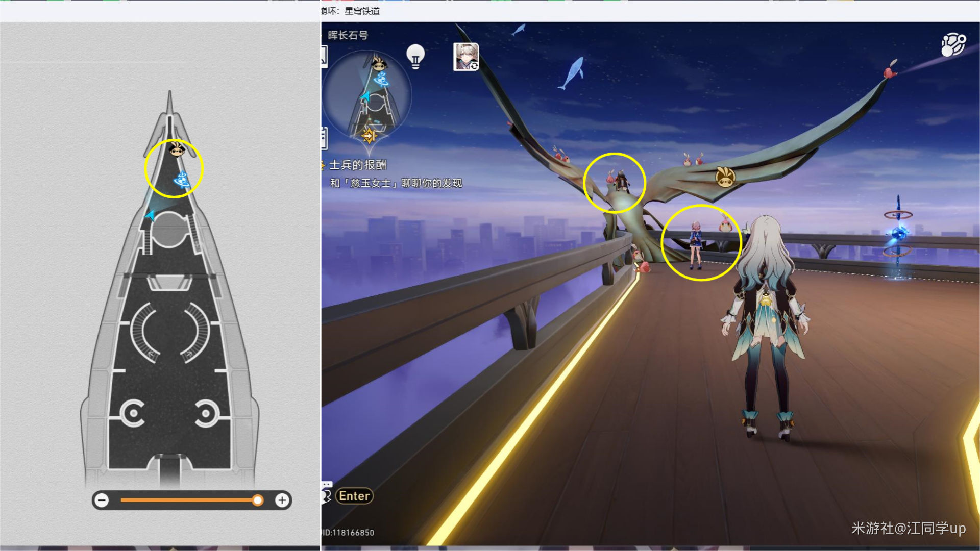Click the zoom in plus button
980x551 pixels.
click(x=282, y=500)
